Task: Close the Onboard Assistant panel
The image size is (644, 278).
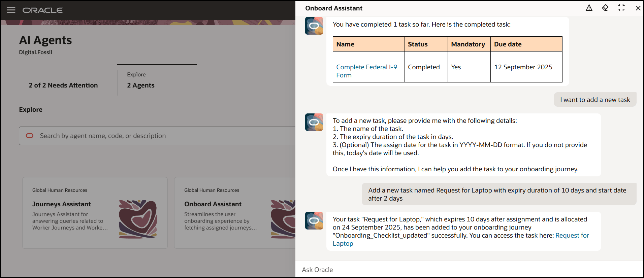Action: pyautogui.click(x=638, y=8)
